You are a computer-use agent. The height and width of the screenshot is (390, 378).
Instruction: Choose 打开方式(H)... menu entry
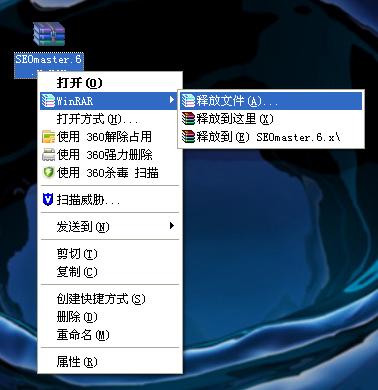pyautogui.click(x=110, y=119)
